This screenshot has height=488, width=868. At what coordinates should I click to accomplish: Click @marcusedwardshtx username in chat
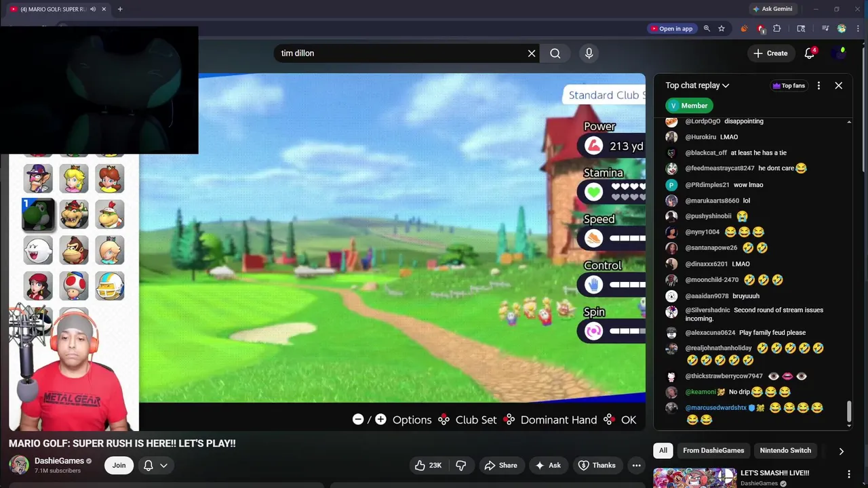[x=715, y=408]
